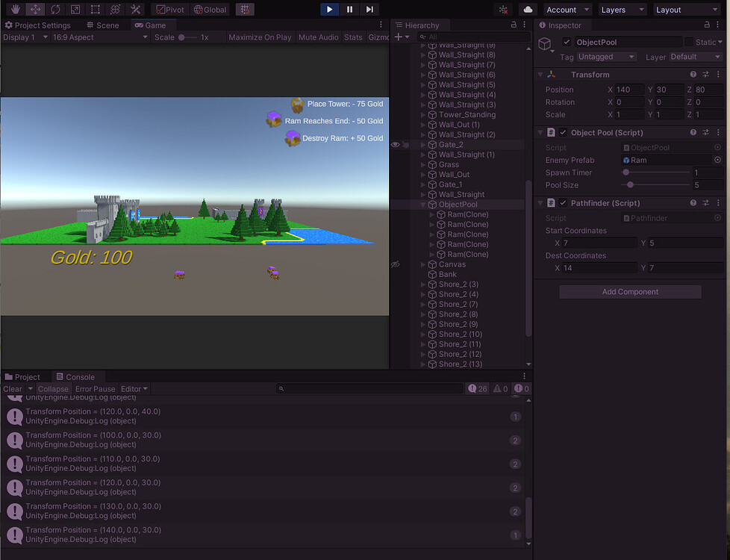The image size is (730, 560).
Task: Click Clear in the Console
Action: (x=12, y=389)
